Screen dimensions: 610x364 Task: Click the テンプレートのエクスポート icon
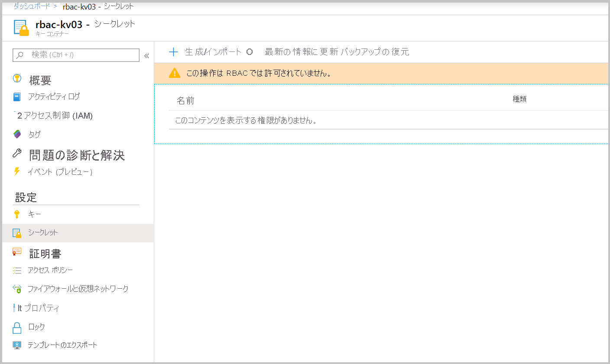pos(17,345)
